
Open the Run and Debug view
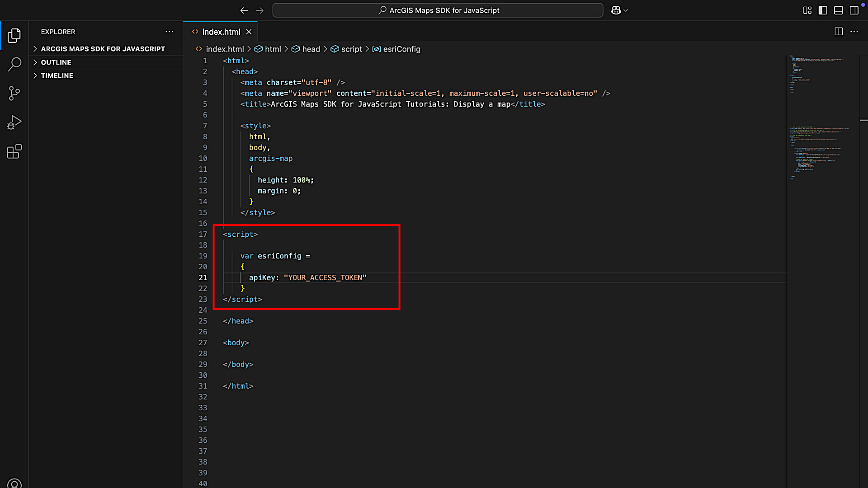(15, 122)
